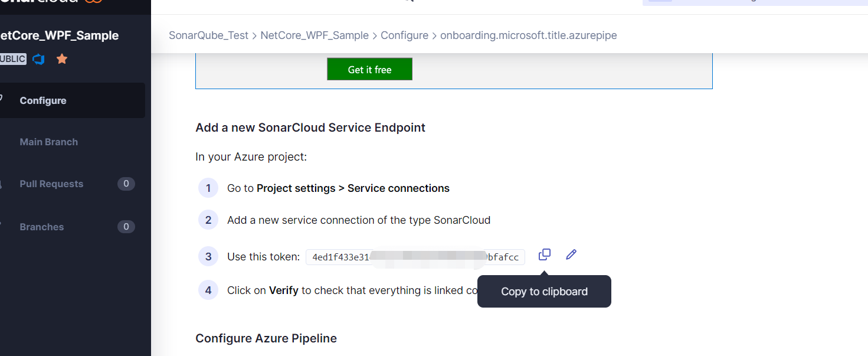
Task: Open the NetCore_WPF_Sample breadcrumb link
Action: click(315, 35)
